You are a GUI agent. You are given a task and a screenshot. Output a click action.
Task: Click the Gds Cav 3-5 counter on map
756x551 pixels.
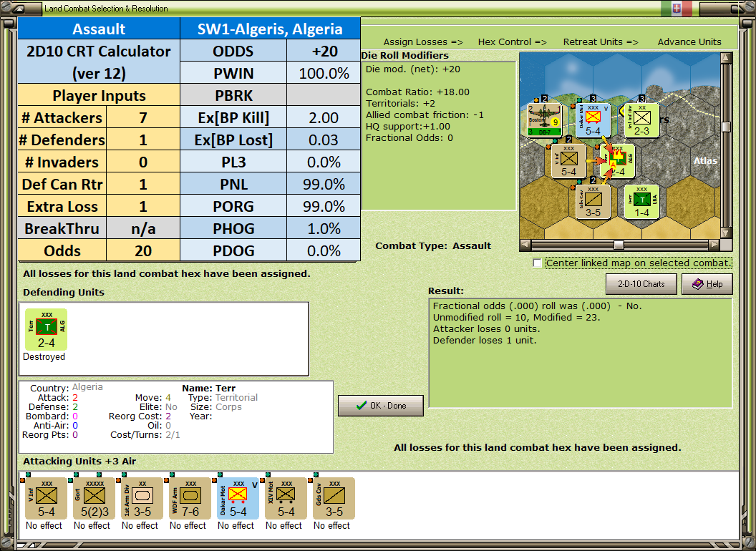(593, 202)
